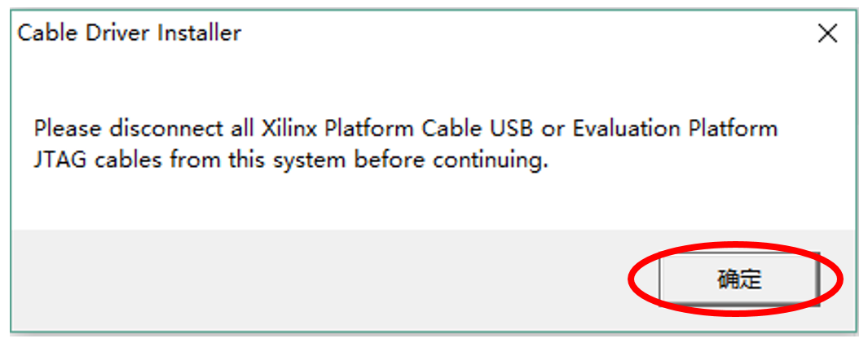Click the word Installer in the title bar
The image size is (868, 343).
pyautogui.click(x=205, y=33)
